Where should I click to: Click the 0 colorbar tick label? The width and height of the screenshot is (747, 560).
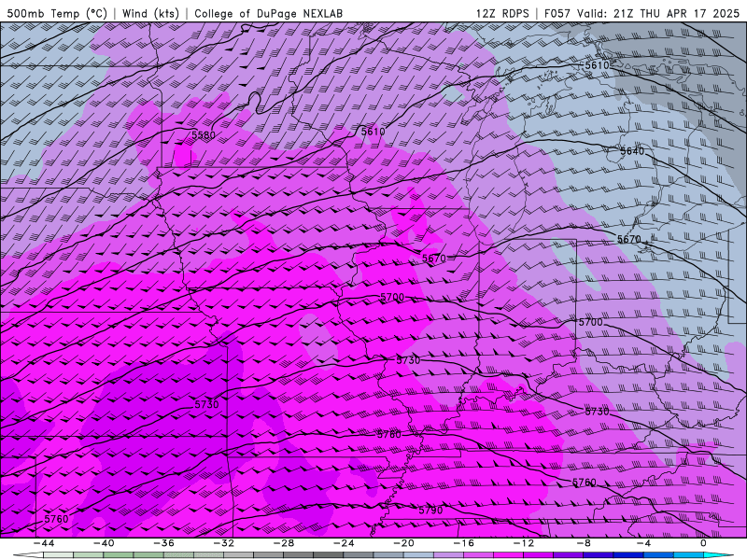pos(704,543)
